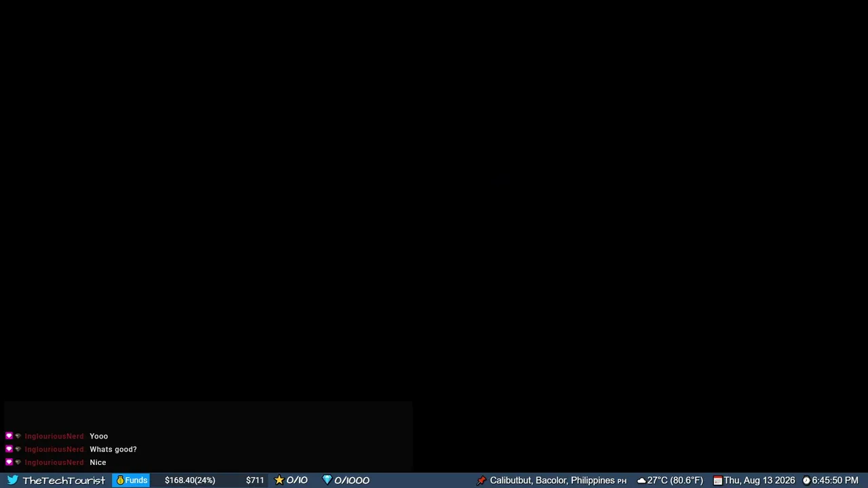
Task: Click the pink heart badge beside Whats good?
Action: (9, 449)
